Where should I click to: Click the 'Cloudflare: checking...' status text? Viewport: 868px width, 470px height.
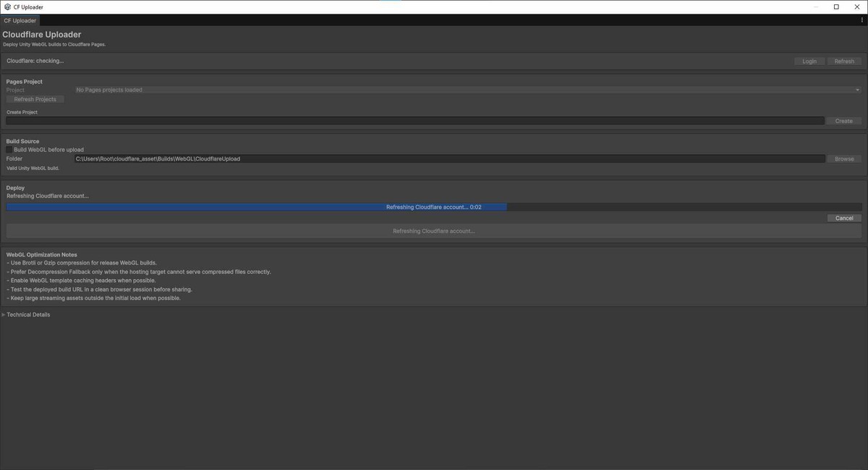[x=35, y=61]
